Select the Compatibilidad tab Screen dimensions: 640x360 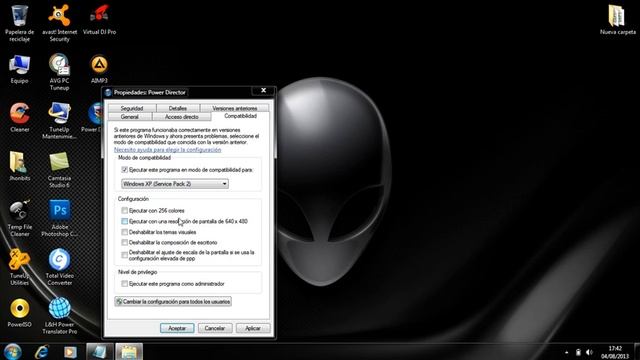click(x=240, y=116)
